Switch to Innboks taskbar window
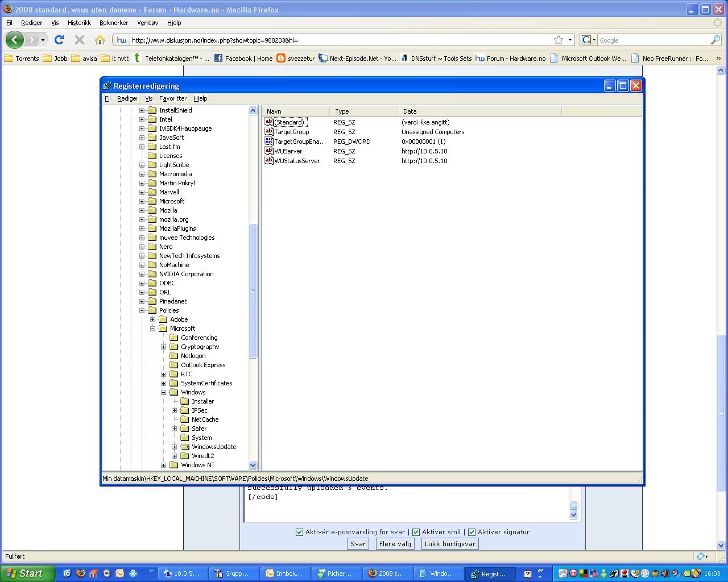 pos(286,573)
